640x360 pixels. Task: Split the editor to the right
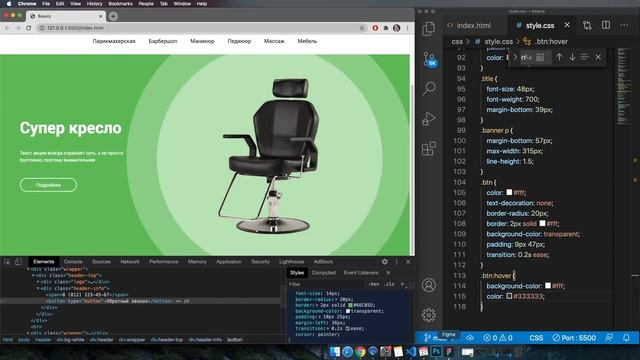point(606,25)
